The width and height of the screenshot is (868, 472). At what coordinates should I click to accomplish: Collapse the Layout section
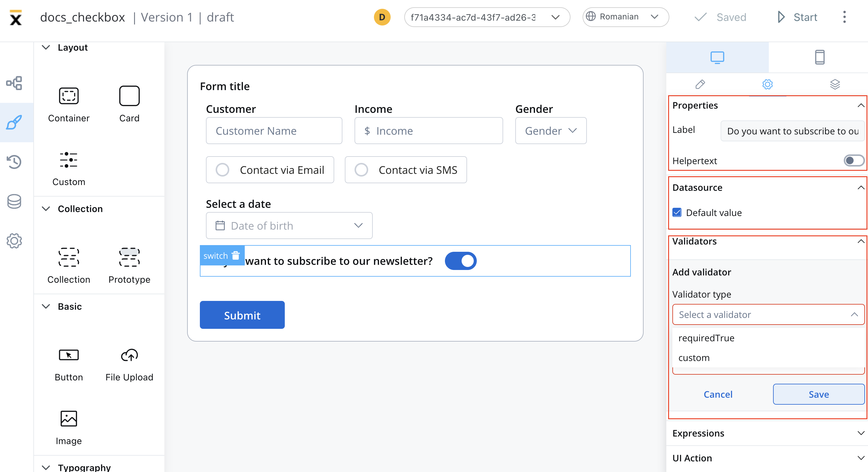[46, 48]
